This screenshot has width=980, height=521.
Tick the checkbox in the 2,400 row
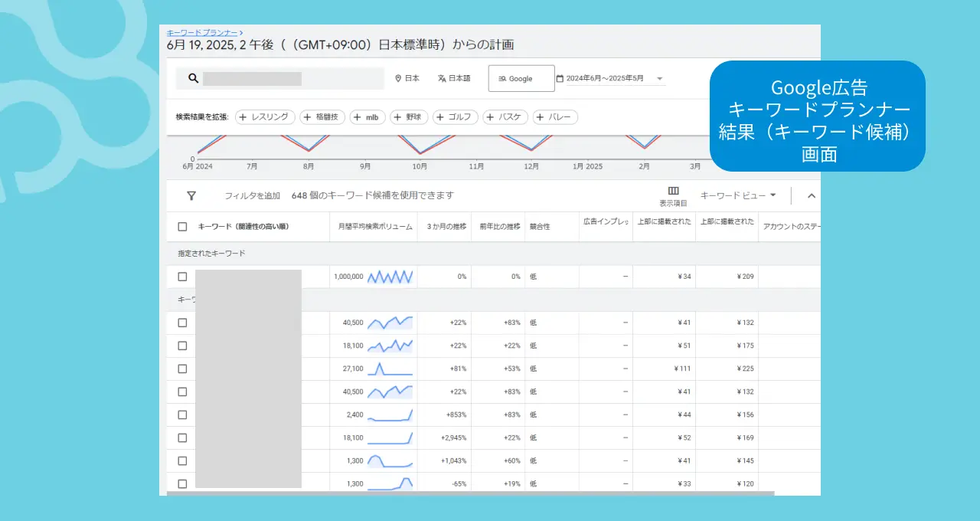coord(182,415)
